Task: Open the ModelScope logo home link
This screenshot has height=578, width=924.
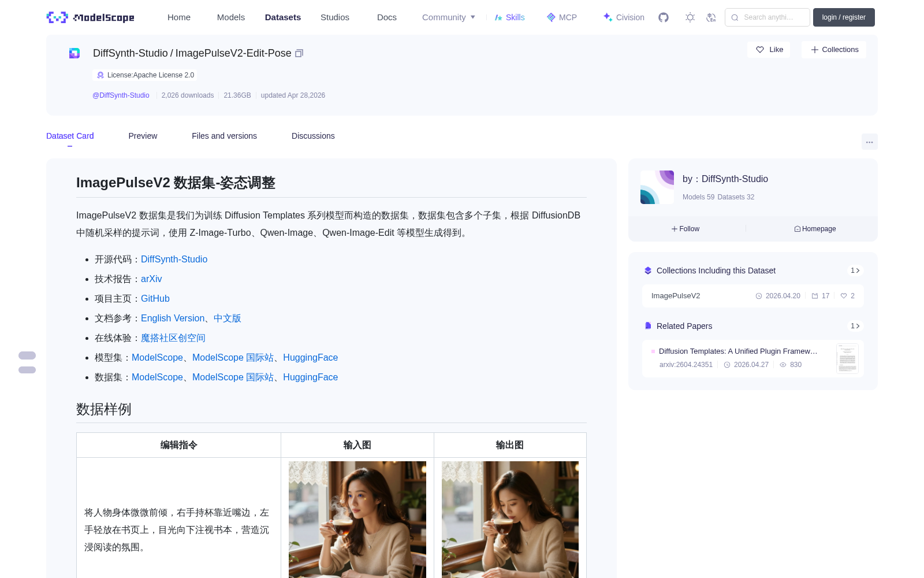Action: coord(90,17)
